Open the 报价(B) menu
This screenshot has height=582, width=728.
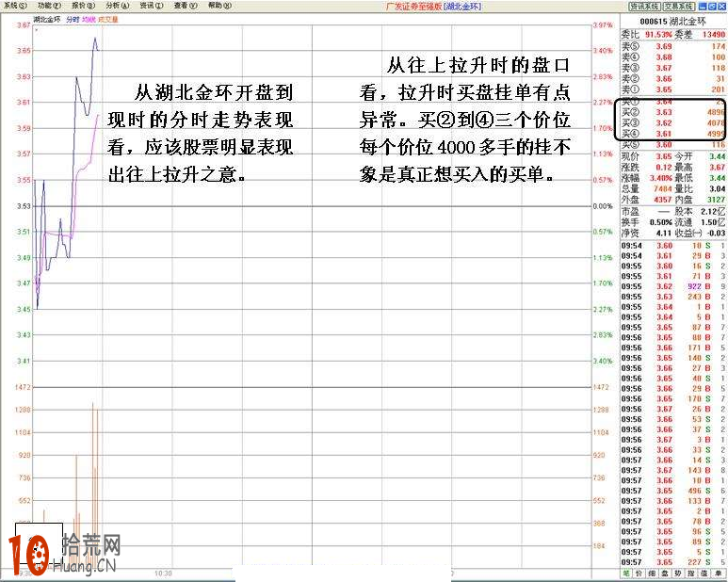point(84,6)
